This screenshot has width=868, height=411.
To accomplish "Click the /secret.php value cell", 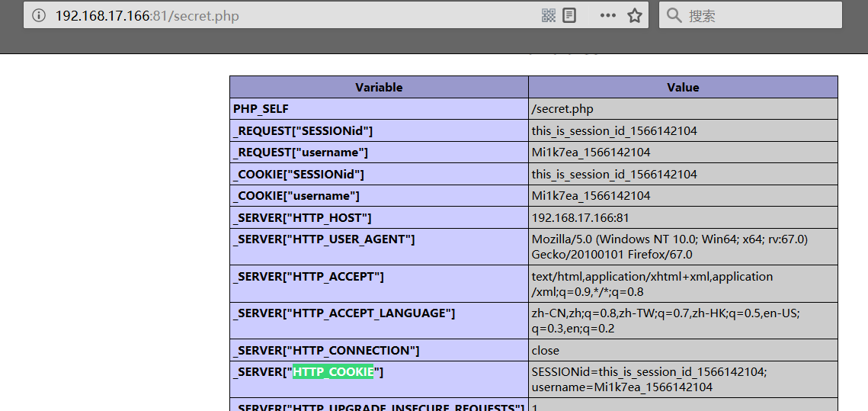I will pos(562,109).
